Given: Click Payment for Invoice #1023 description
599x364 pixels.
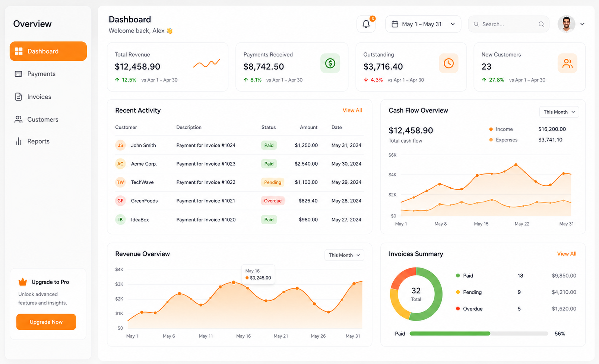Looking at the screenshot, I should point(206,164).
